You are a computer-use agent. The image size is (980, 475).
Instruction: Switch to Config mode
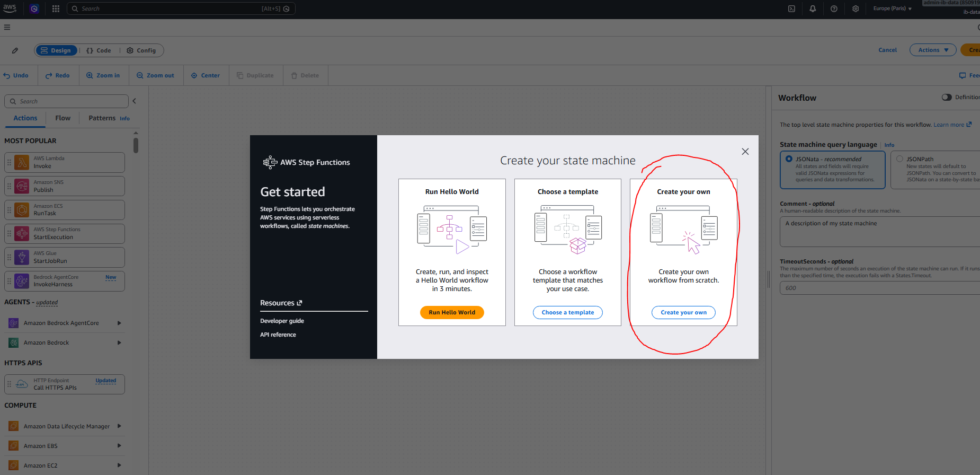(x=141, y=50)
